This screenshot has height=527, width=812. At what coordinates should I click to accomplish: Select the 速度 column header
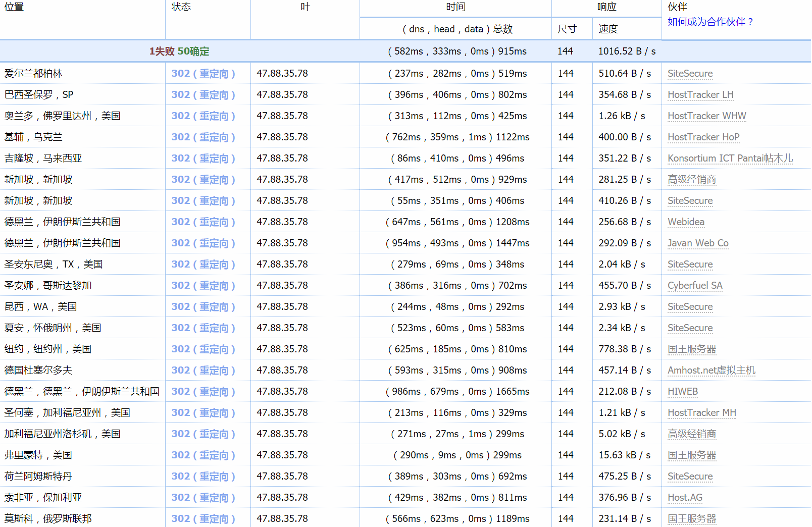tap(608, 29)
